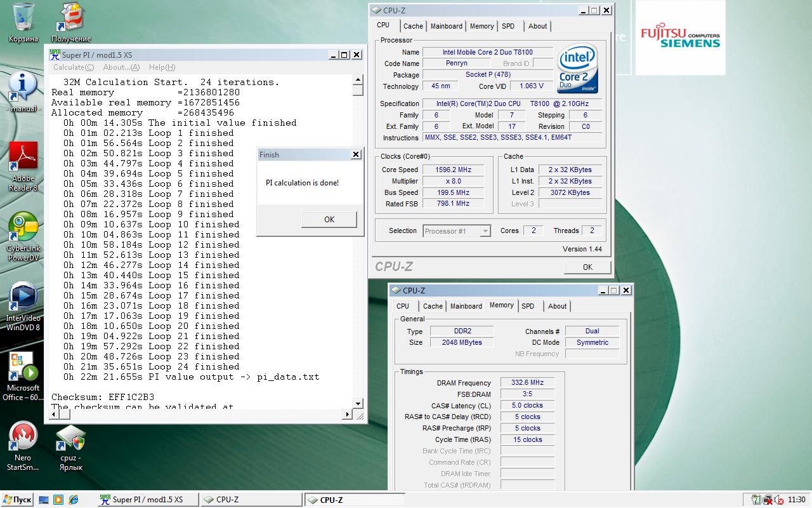
Task: Switch to About tab in upper CPU-Z
Action: tap(538, 26)
